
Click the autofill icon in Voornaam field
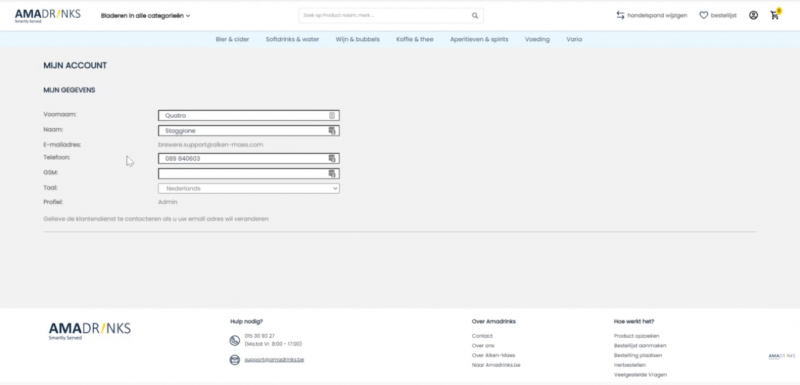click(332, 116)
